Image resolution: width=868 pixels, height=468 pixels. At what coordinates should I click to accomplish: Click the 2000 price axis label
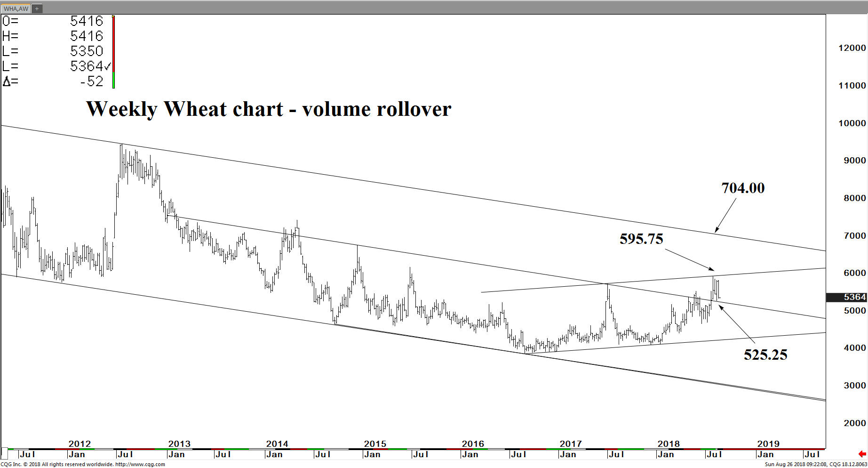855,423
